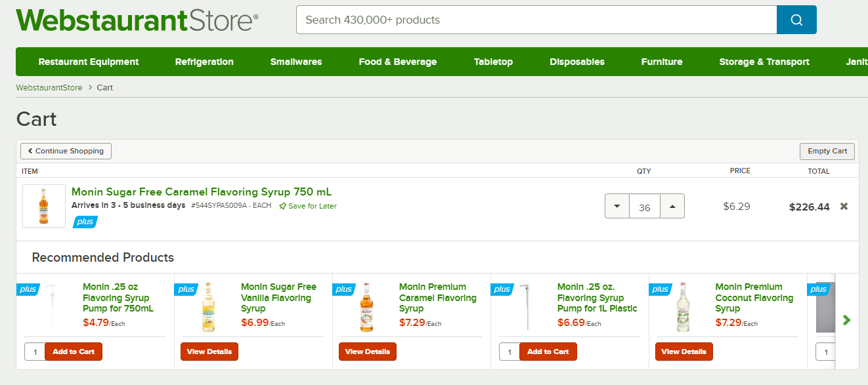Image resolution: width=868 pixels, height=385 pixels.
Task: Click WebstaurantStore breadcrumb link
Action: [x=49, y=87]
